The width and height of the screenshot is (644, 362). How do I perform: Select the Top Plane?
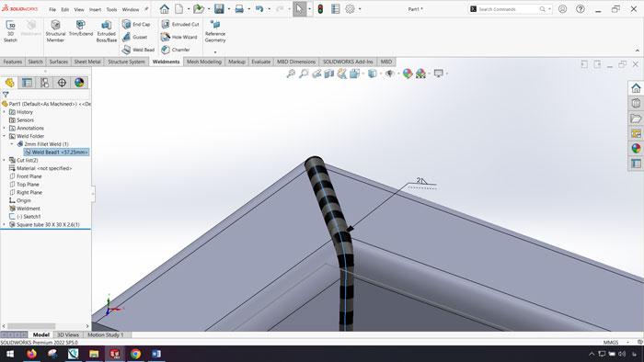[x=24, y=185]
